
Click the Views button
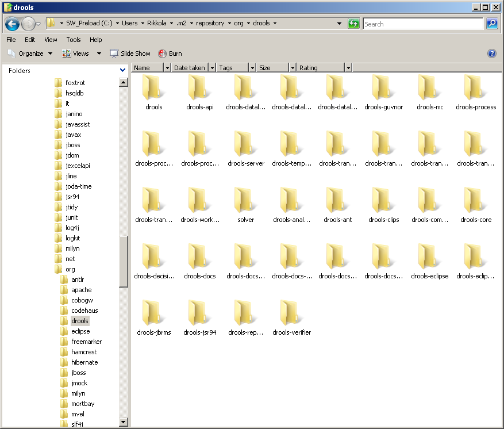pos(75,53)
